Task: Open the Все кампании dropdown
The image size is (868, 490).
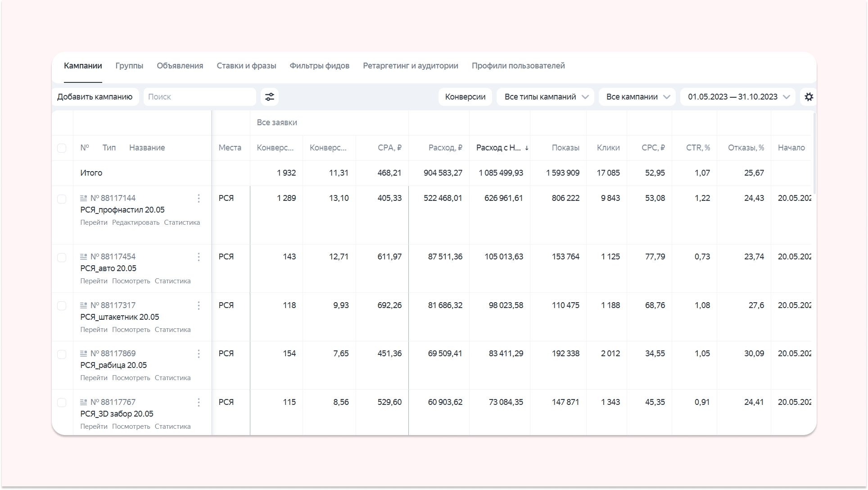Action: click(x=637, y=97)
